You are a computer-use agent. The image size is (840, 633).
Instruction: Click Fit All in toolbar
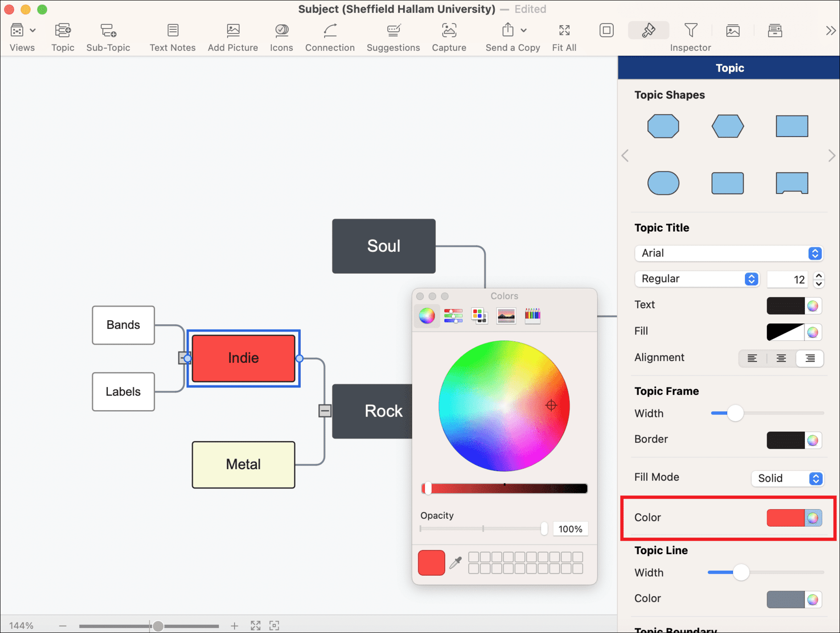[x=564, y=31]
